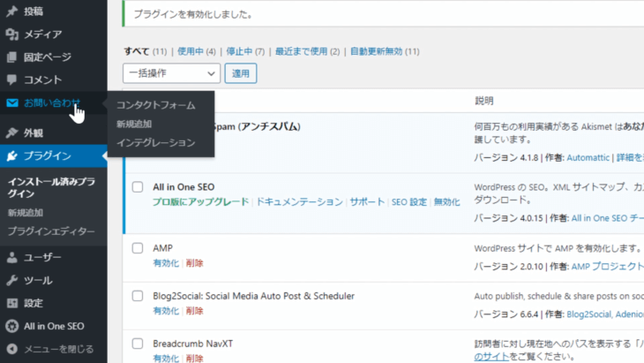This screenshot has height=363, width=644.
Task: Click the AMP plugin name
Action: (162, 248)
